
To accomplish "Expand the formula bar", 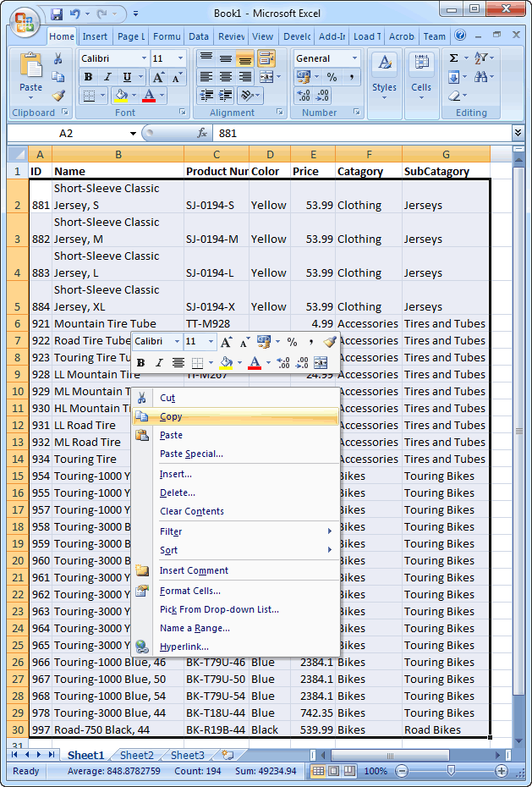I will (518, 133).
